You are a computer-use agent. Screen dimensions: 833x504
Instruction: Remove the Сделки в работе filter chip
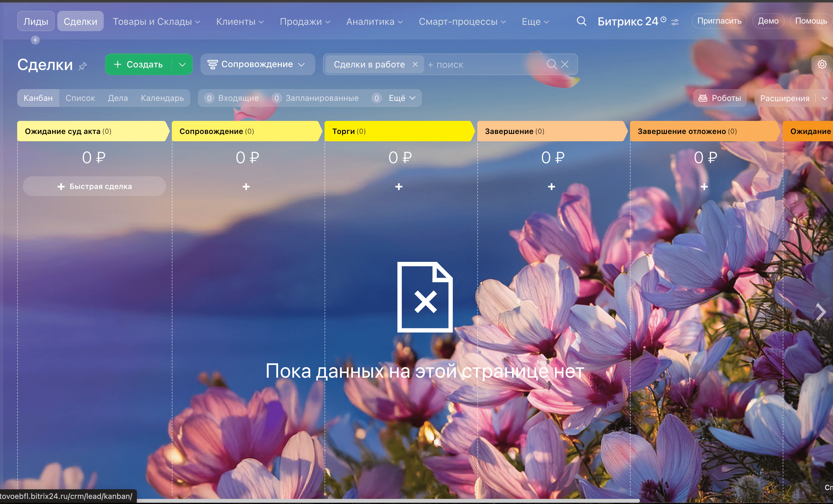click(415, 64)
